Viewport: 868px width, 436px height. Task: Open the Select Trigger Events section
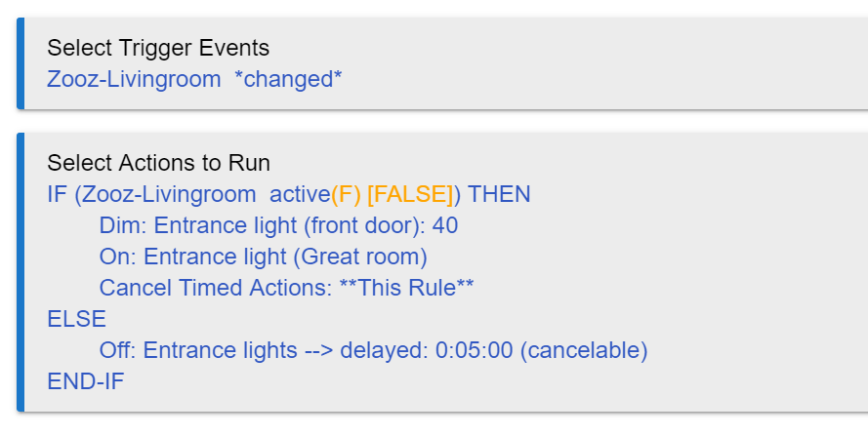coord(158,48)
